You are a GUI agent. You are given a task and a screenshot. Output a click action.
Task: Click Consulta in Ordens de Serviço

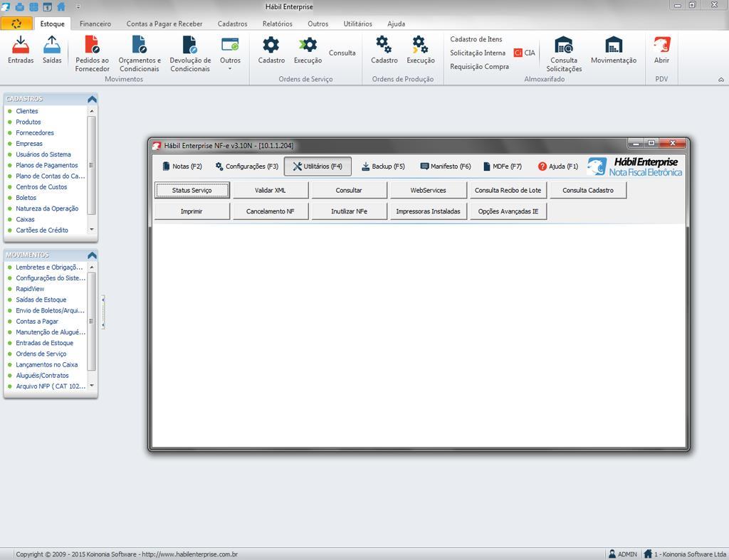point(342,53)
